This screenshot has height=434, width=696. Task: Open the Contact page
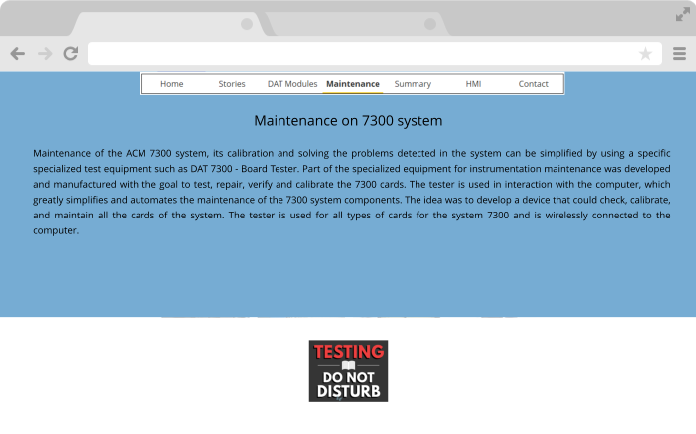tap(533, 84)
